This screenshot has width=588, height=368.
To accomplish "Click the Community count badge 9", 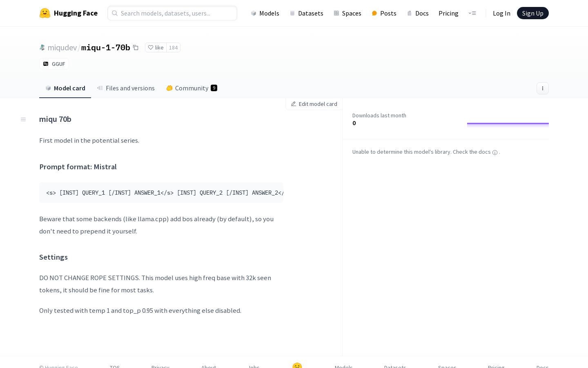I will coord(214,88).
